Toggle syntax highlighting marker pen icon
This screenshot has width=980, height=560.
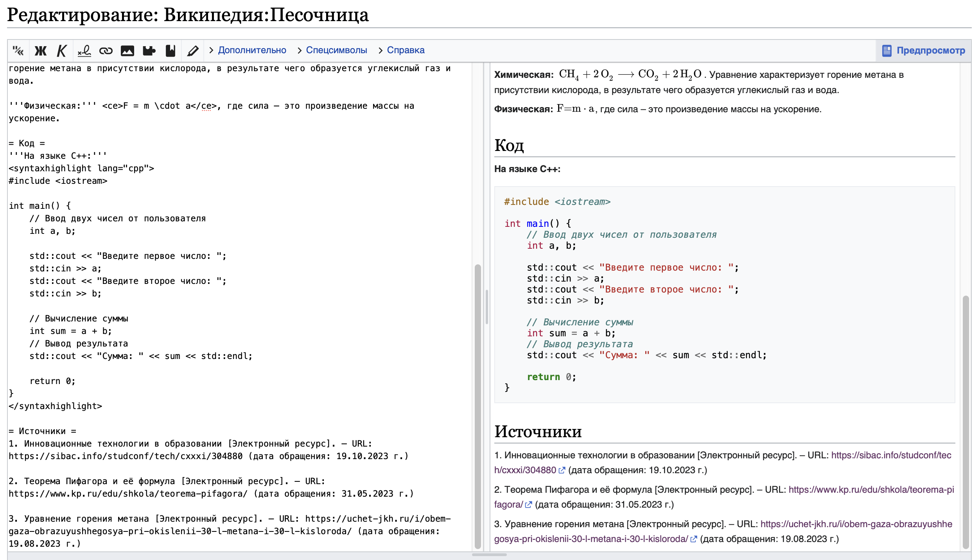pyautogui.click(x=192, y=50)
